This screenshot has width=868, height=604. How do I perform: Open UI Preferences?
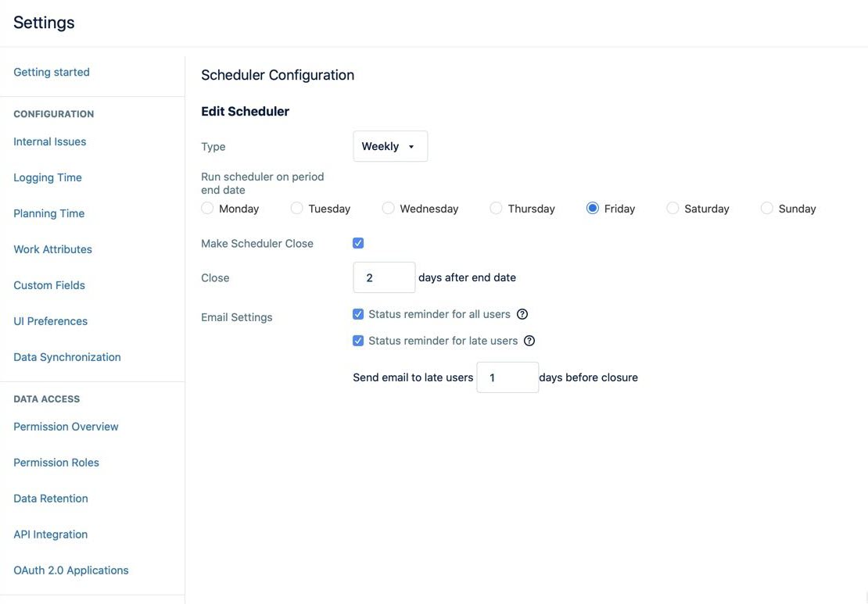[50, 320]
